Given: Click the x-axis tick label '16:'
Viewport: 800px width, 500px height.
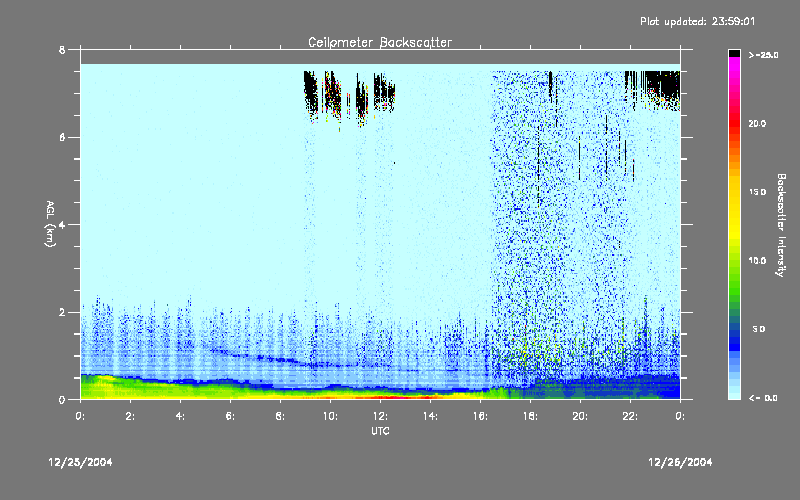Looking at the screenshot, I should tap(481, 416).
